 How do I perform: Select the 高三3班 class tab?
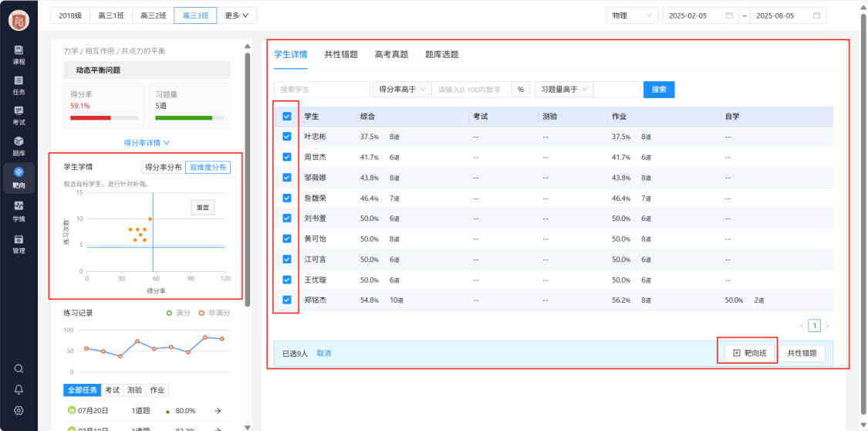pos(195,15)
